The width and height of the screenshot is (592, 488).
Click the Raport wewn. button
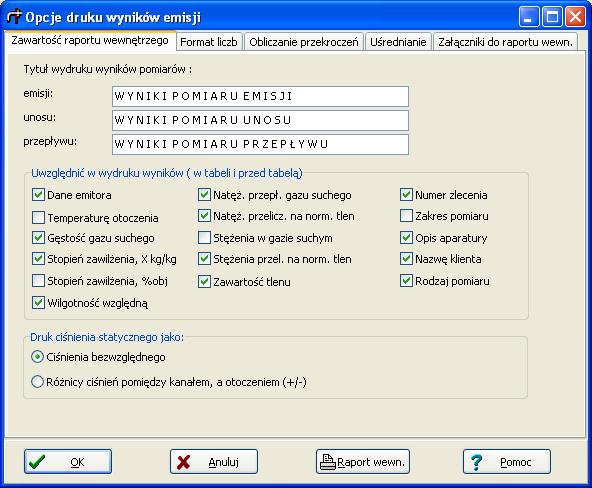pos(363,462)
